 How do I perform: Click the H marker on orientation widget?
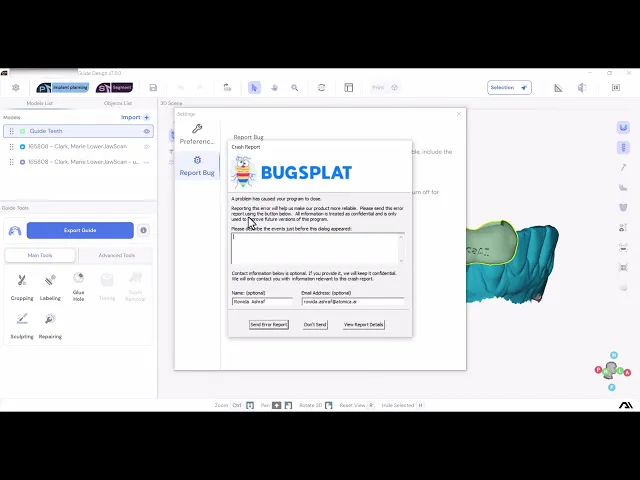point(614,355)
